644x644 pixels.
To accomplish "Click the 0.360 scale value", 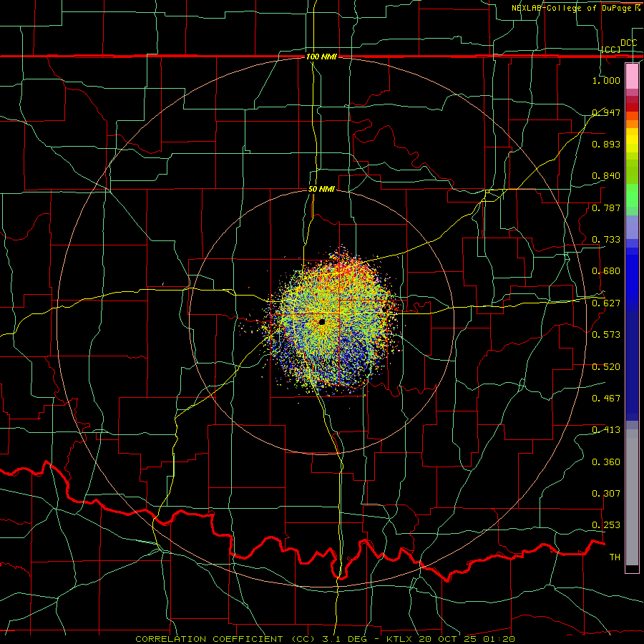I will pyautogui.click(x=606, y=462).
